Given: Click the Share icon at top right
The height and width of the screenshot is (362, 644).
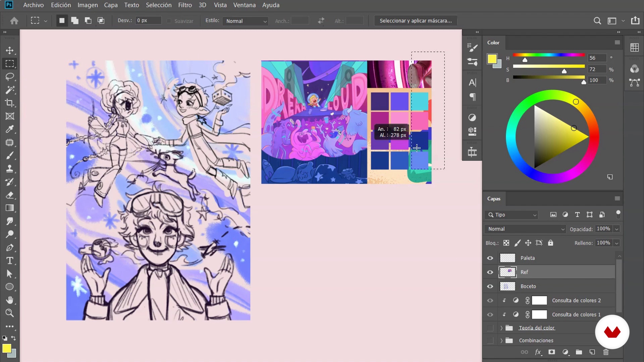Looking at the screenshot, I should click(635, 20).
